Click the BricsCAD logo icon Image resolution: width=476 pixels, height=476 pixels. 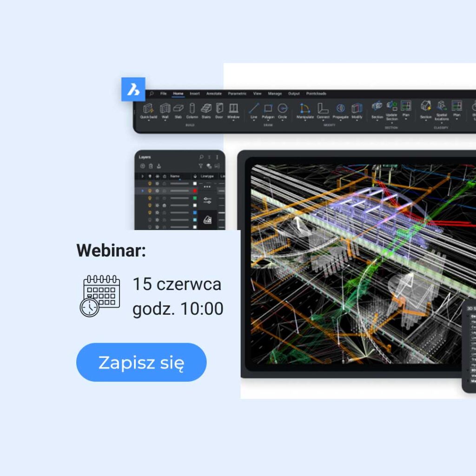pos(133,89)
